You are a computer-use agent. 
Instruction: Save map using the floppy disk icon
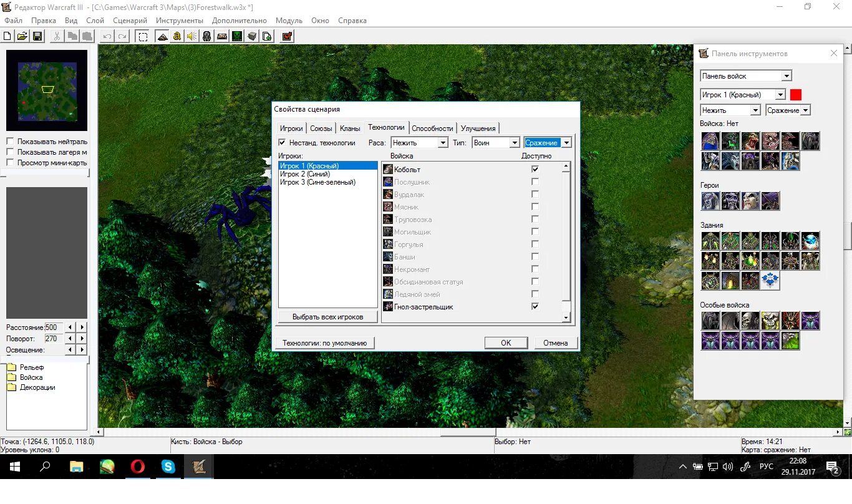(x=37, y=36)
